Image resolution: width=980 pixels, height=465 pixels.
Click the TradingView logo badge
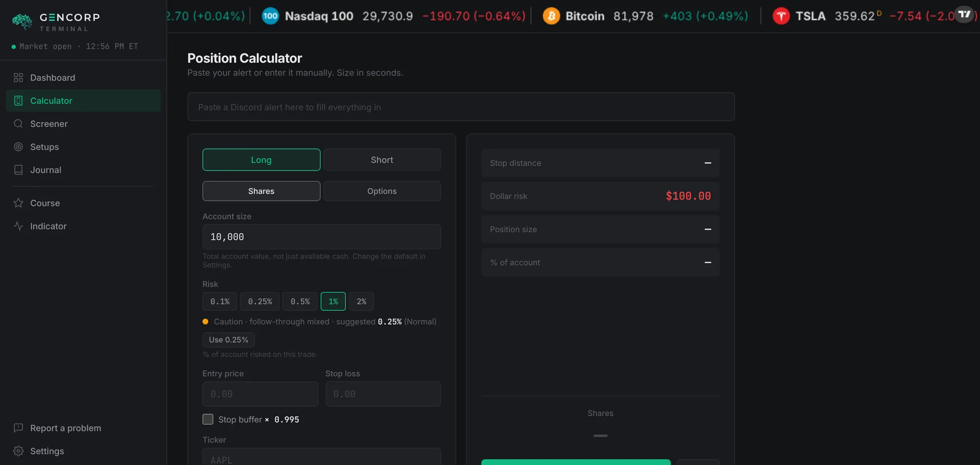click(x=964, y=14)
